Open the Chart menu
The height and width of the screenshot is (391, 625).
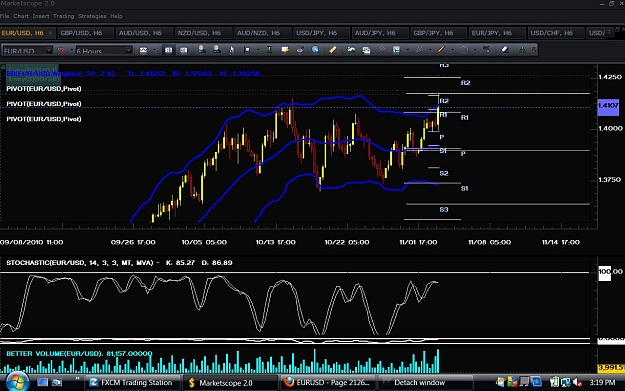pos(21,16)
